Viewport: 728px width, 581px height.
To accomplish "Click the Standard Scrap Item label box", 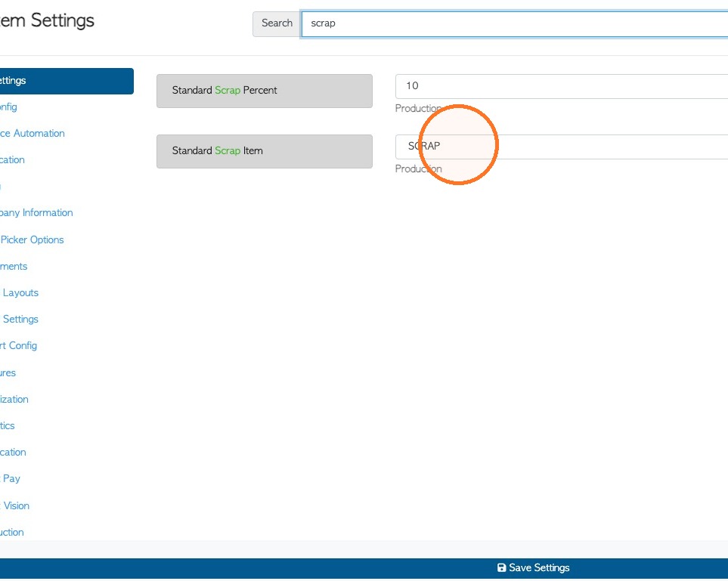I will [x=264, y=151].
